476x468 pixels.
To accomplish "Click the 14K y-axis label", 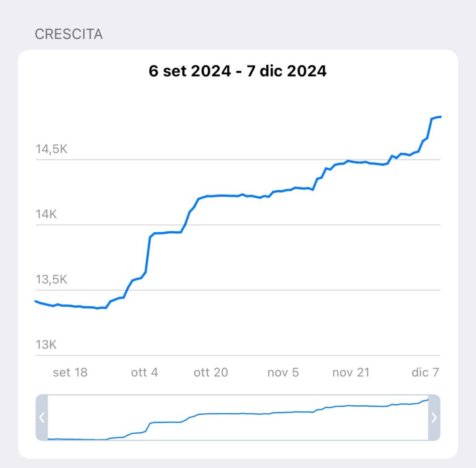I will pyautogui.click(x=46, y=214).
